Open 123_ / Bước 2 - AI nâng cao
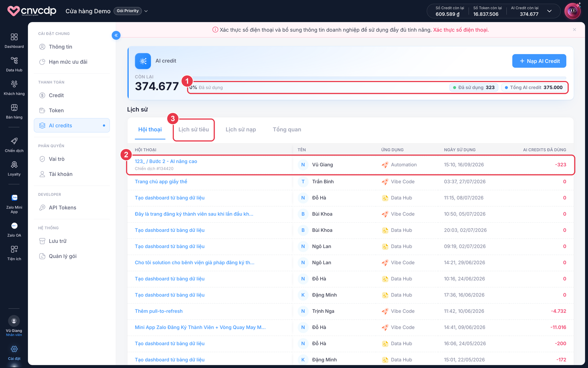 coord(166,161)
